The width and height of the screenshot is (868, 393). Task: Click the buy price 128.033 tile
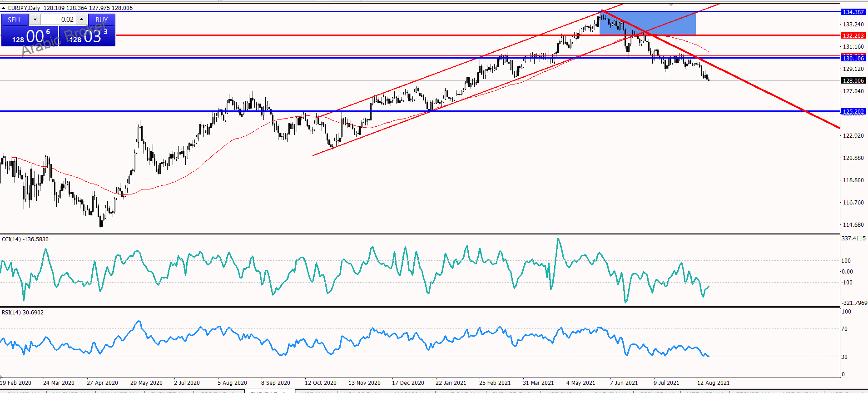[x=87, y=36]
